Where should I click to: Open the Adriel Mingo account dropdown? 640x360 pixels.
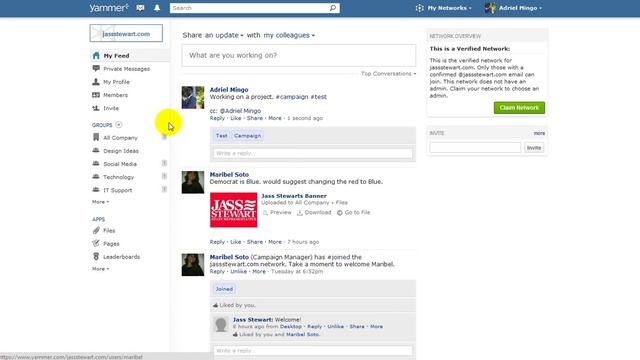point(520,8)
